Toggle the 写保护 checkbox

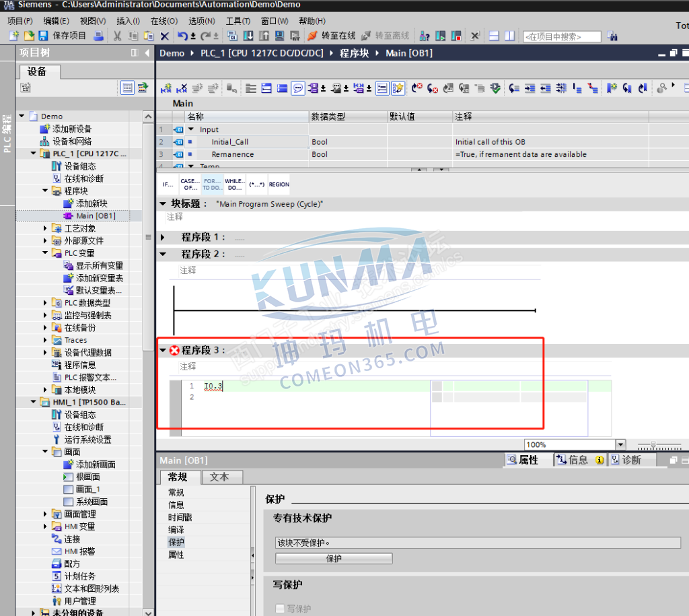tap(280, 608)
